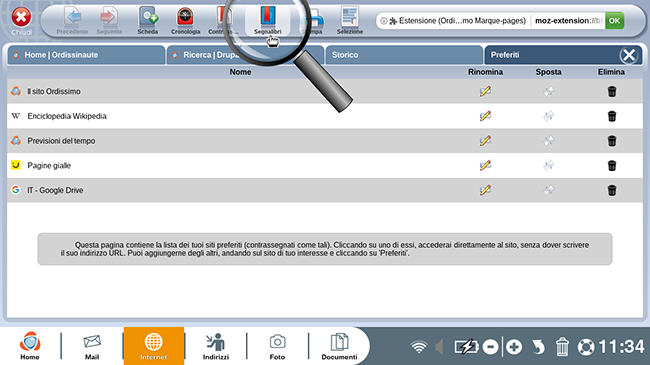Open a new Scheda tab
The image size is (650, 365).
[148, 20]
